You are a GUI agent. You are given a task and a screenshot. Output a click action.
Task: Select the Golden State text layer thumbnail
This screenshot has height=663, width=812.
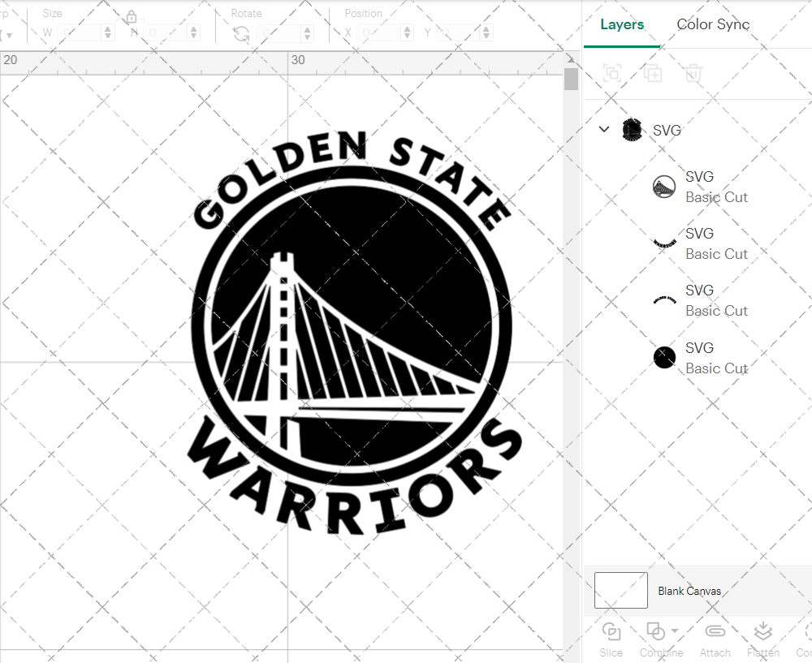(664, 300)
